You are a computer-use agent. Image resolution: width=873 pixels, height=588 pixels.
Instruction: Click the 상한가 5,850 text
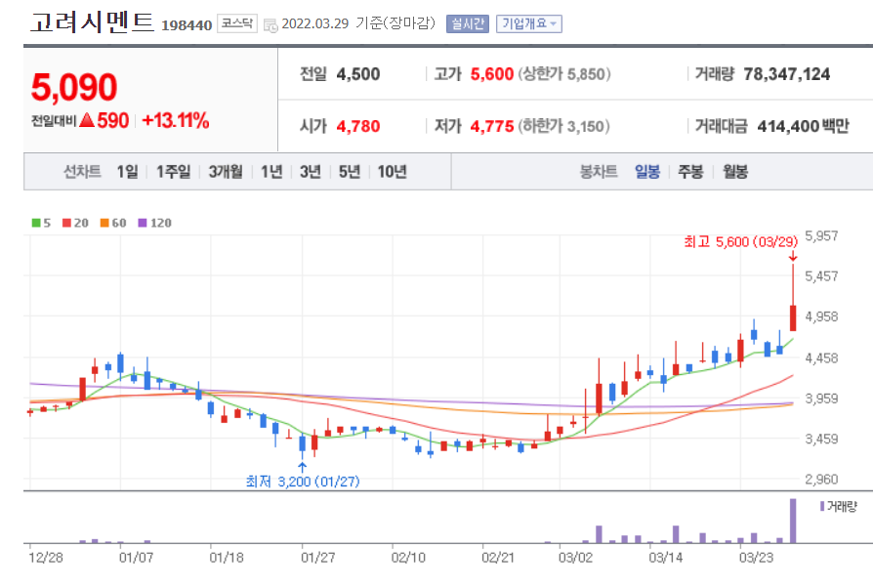click(564, 74)
